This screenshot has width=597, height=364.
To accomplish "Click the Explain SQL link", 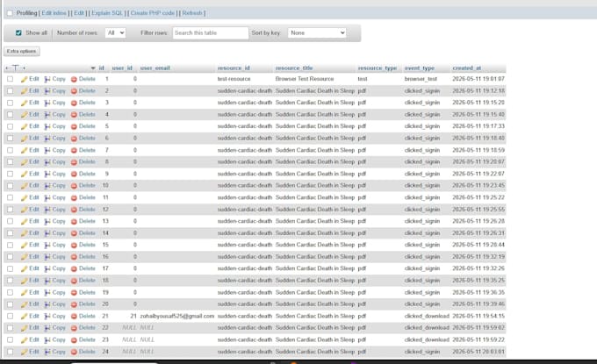I will point(107,13).
